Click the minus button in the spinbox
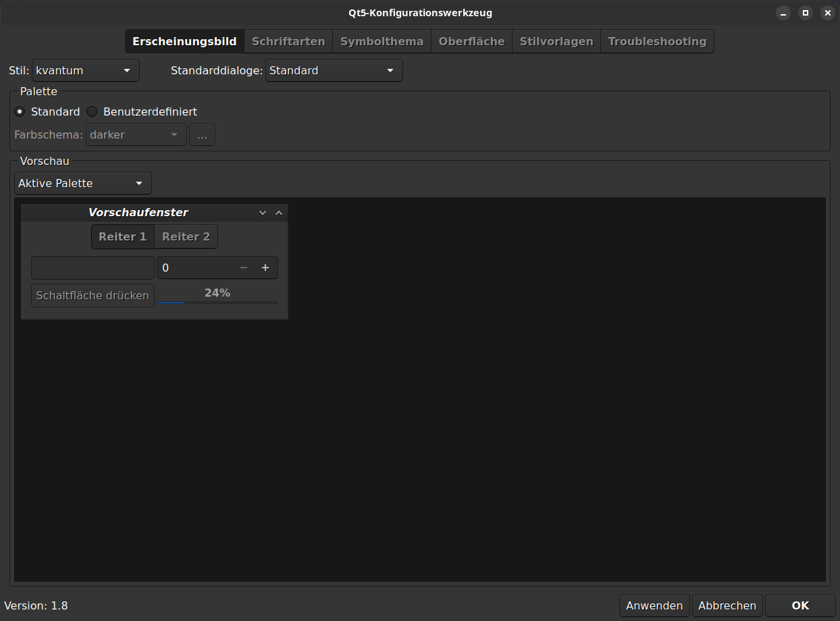840x621 pixels. [244, 268]
